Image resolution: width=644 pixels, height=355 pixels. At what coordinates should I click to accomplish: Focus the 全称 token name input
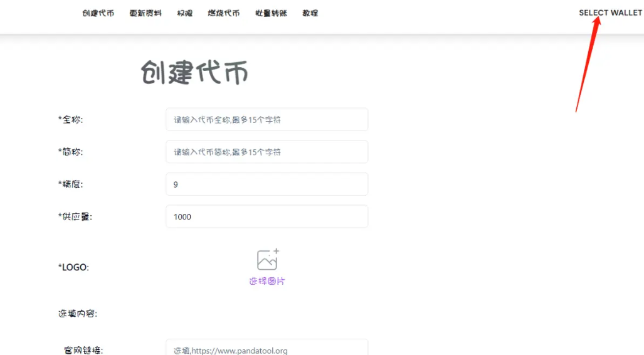pyautogui.click(x=267, y=119)
